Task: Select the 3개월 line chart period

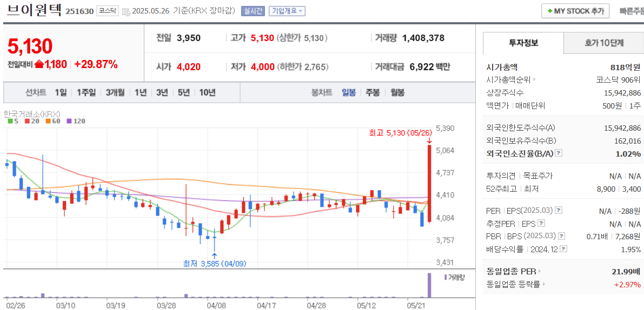Action: click(x=115, y=93)
